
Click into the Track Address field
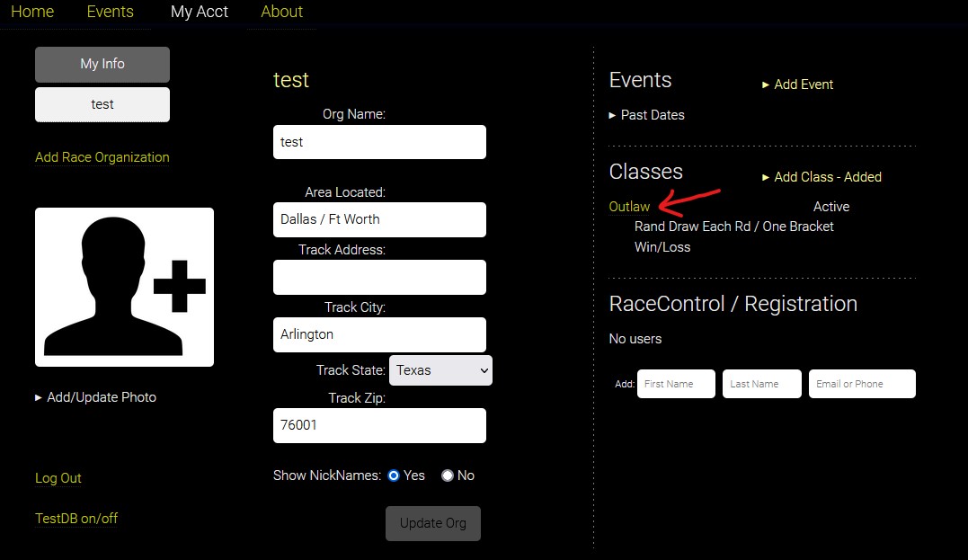tap(379, 277)
